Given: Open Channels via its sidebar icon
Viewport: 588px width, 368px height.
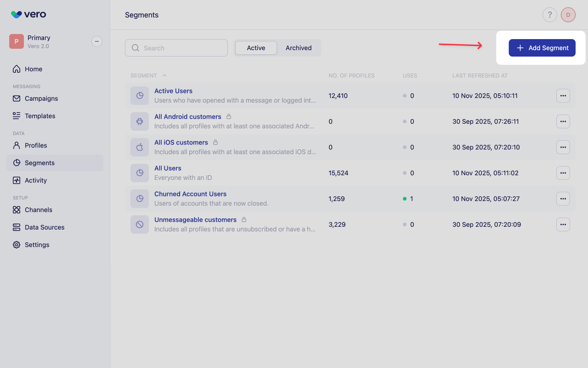Looking at the screenshot, I should (x=16, y=210).
